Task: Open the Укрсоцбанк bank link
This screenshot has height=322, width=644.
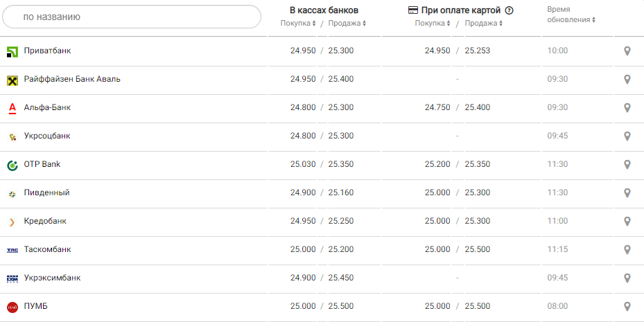Action: (x=47, y=136)
